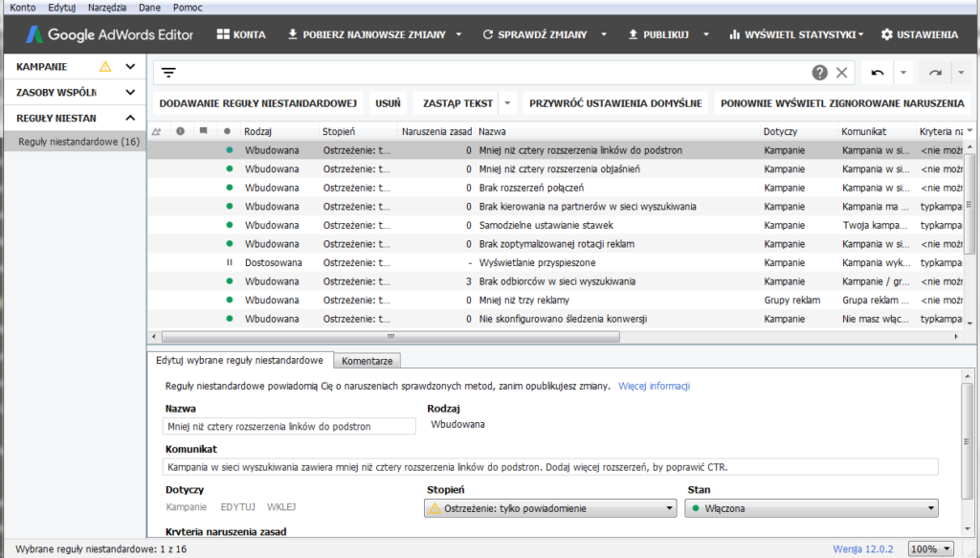Sort by the comment column header icon
980x558 pixels.
(x=203, y=131)
